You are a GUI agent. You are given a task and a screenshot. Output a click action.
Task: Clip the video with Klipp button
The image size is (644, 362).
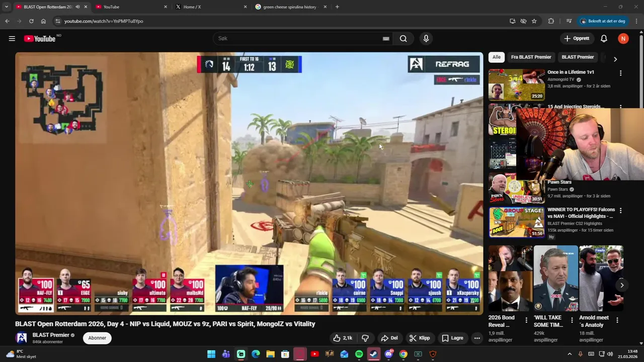pyautogui.click(x=420, y=338)
